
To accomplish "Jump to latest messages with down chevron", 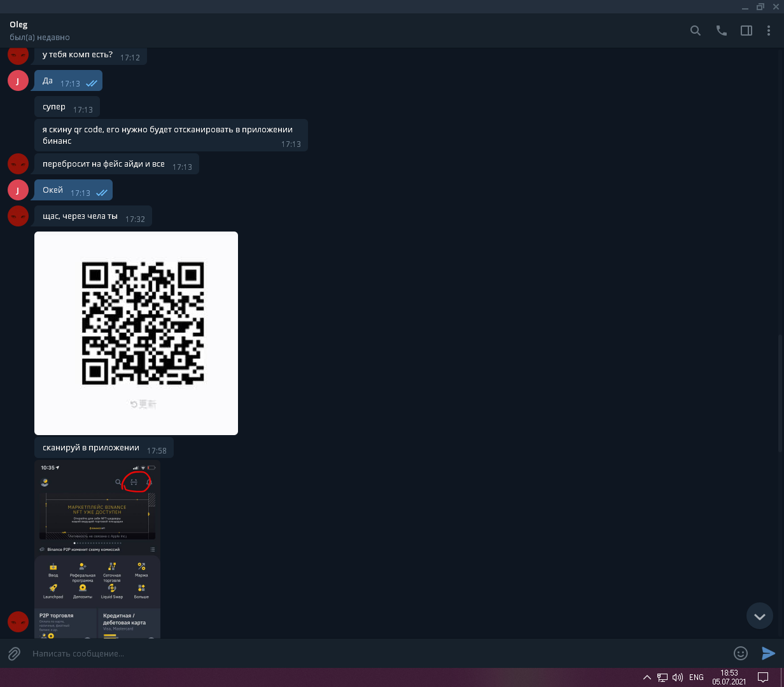I will [x=759, y=616].
